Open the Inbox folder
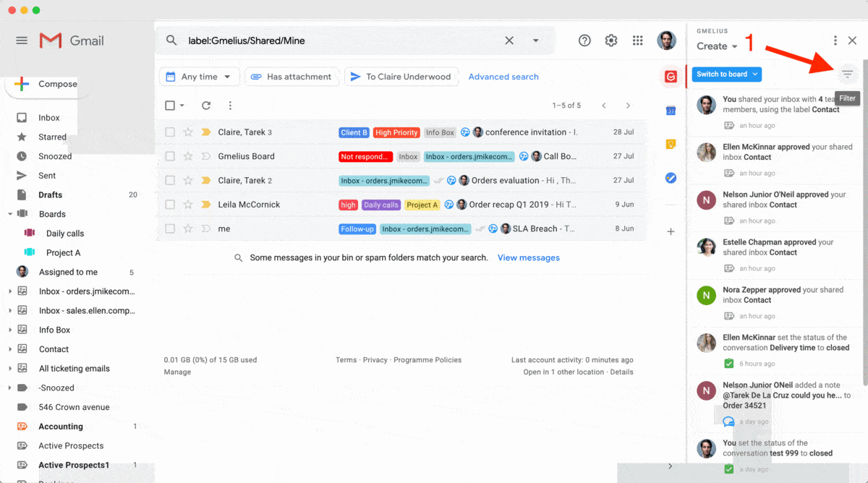The width and height of the screenshot is (868, 483). 49,118
